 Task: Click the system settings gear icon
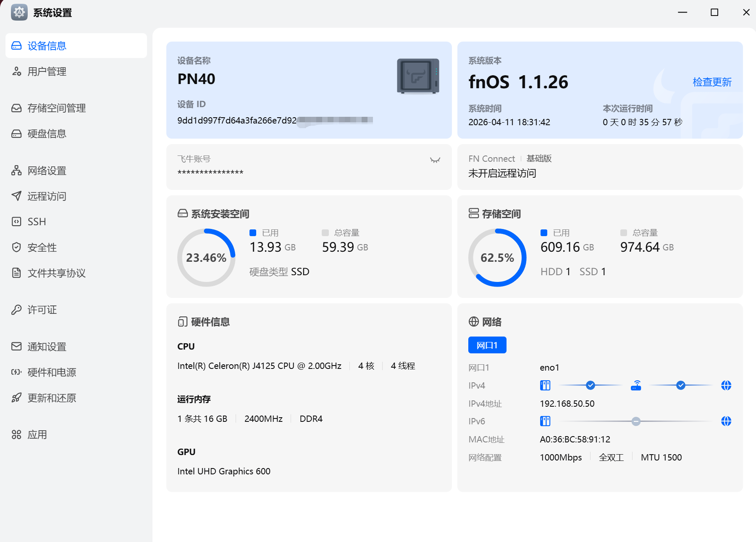pyautogui.click(x=19, y=13)
